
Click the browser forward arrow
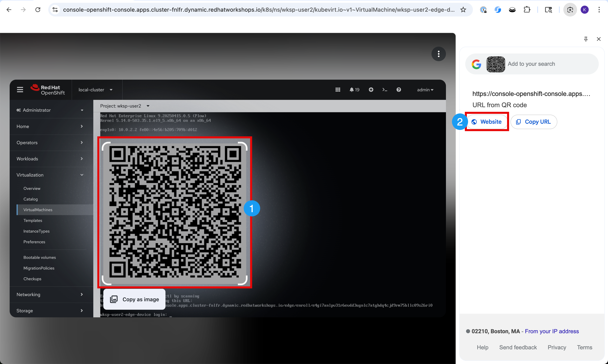23,10
